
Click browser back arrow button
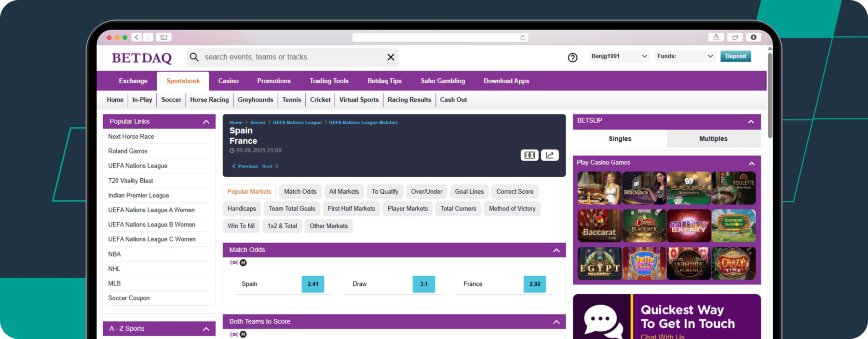click(x=137, y=37)
